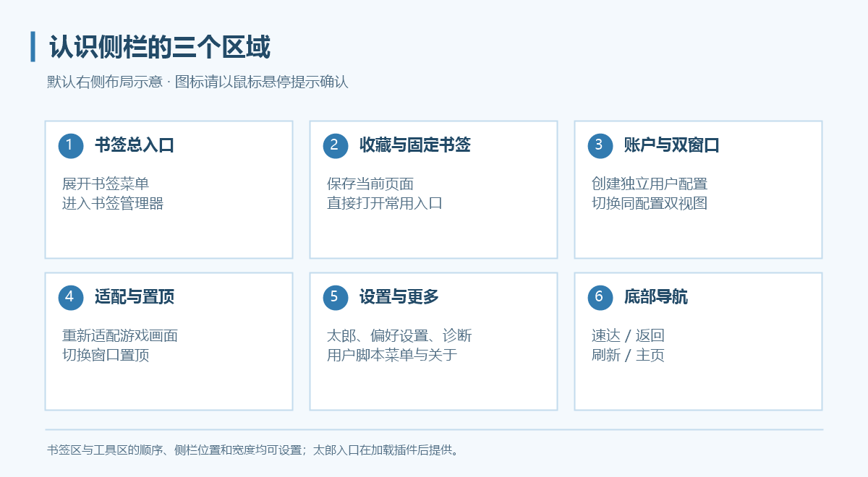The width and height of the screenshot is (868, 477).
Task: Click the line 创建独立用户配置
Action: click(650, 184)
